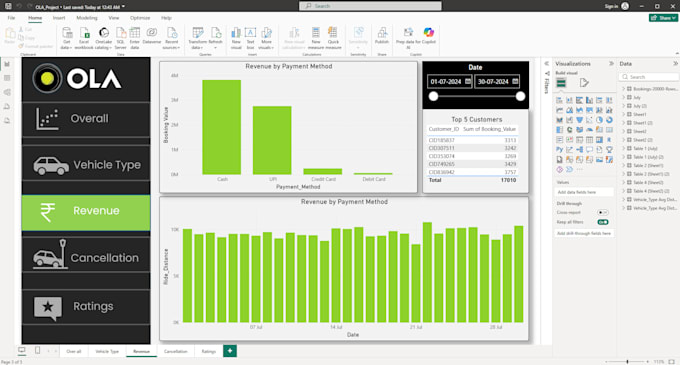Choose the donut chart visual icon
The height and width of the screenshot is (365, 680).
[609, 120]
